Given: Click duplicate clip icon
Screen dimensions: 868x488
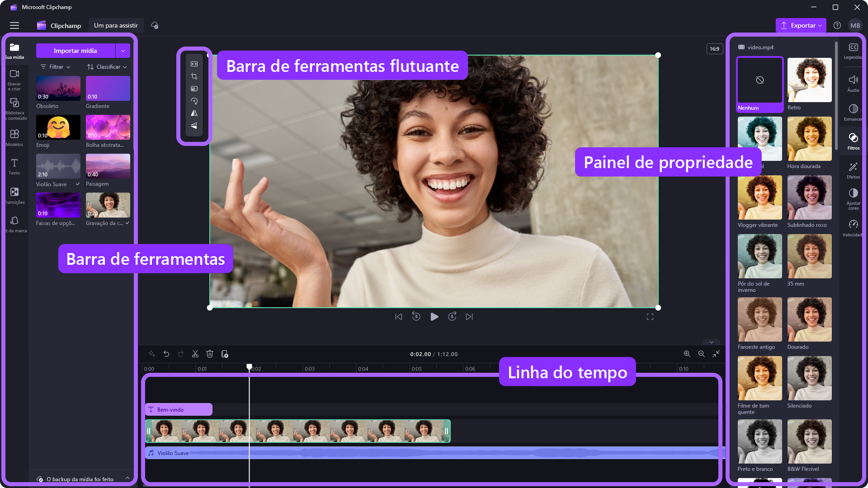Looking at the screenshot, I should click(225, 354).
